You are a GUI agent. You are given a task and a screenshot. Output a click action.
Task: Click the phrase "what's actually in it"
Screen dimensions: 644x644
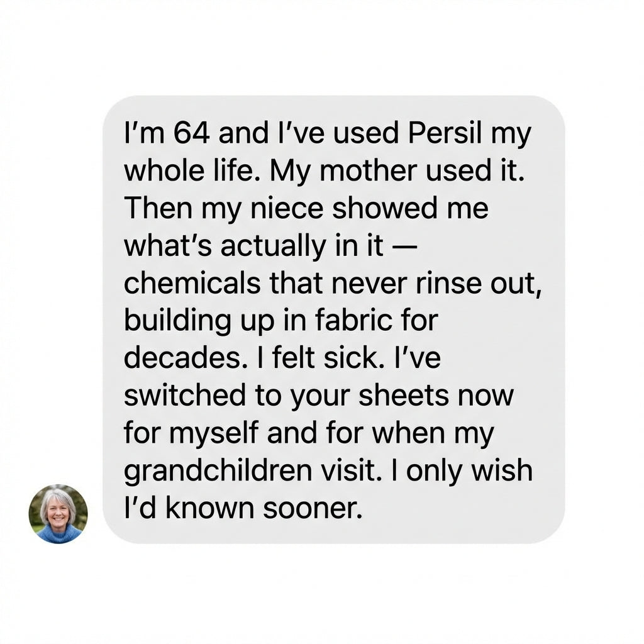[253, 245]
